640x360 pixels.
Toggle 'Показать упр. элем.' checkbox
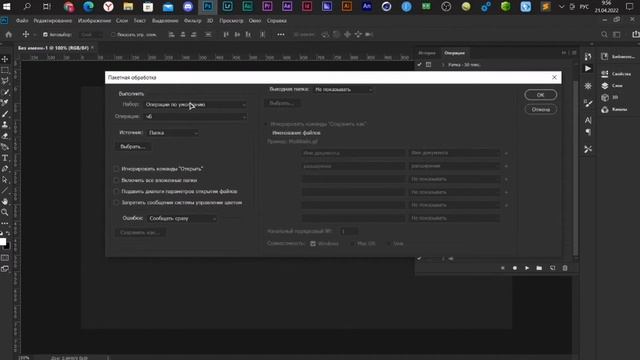coord(113,35)
